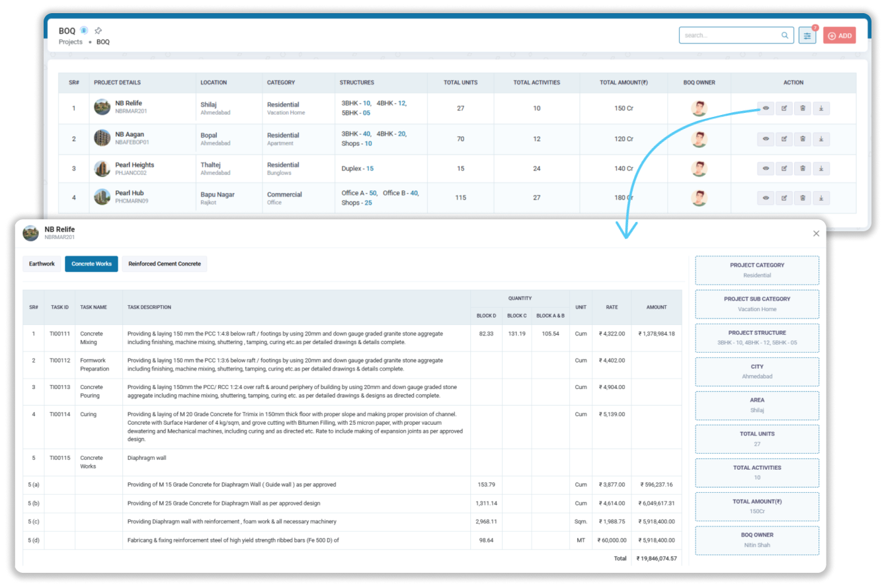Viewport: 886px width, 588px height.
Task: Click into the search input field
Action: coord(729,36)
